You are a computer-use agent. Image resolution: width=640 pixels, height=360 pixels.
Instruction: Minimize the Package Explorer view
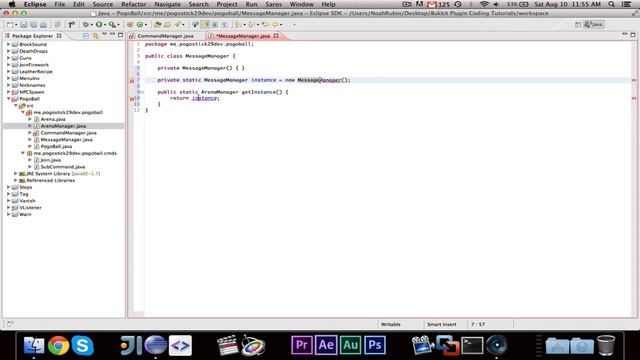(x=113, y=35)
